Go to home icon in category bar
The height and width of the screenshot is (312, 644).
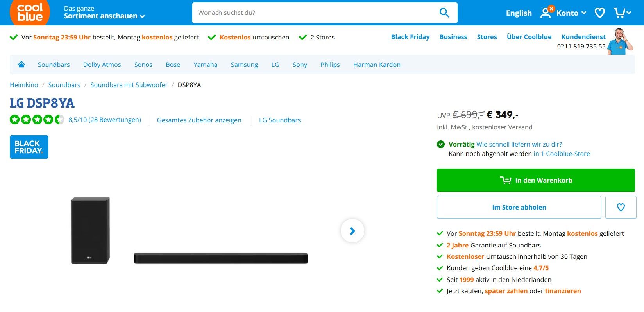[x=21, y=65]
